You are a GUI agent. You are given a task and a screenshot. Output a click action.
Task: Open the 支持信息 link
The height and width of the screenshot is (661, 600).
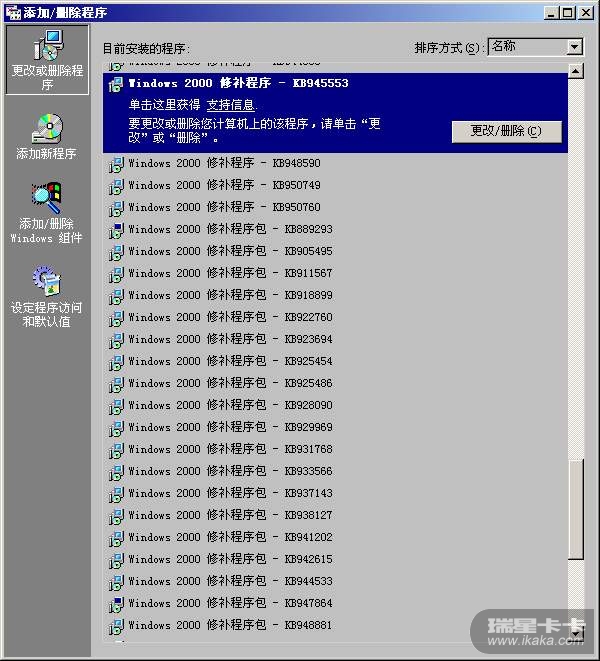[x=231, y=105]
